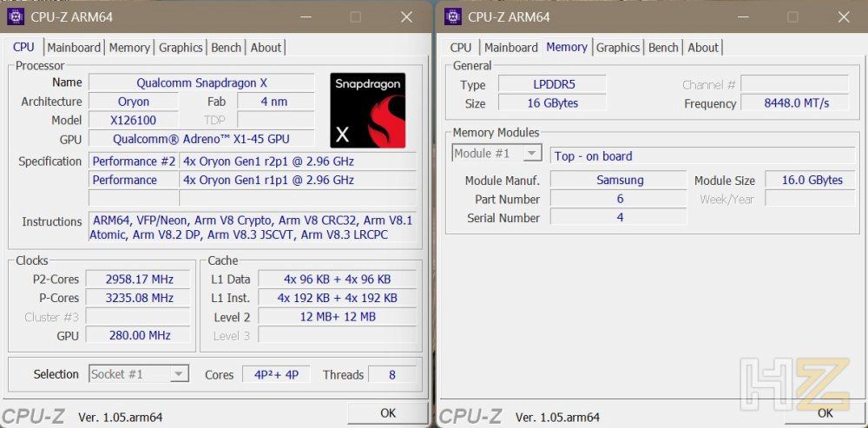Image resolution: width=868 pixels, height=428 pixels.
Task: Click the empty Level 3 cache field
Action: [337, 335]
